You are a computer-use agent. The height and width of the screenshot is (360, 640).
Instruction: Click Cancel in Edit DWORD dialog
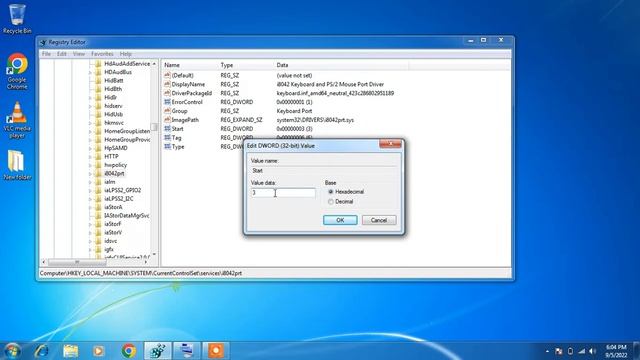[379, 220]
